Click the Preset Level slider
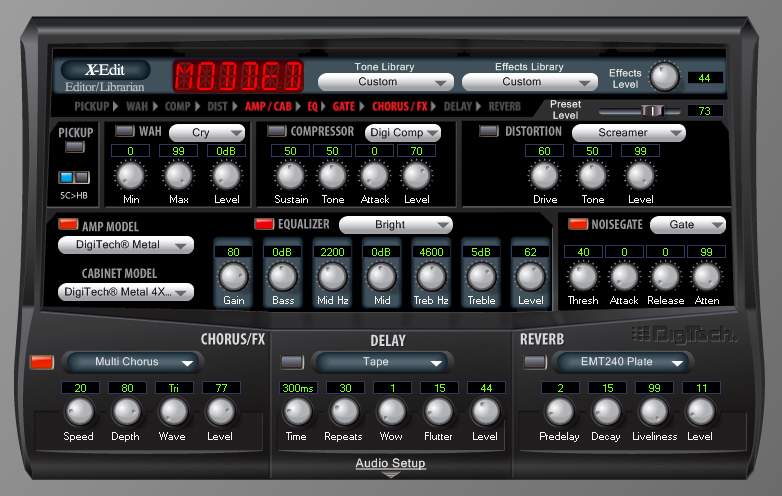The height and width of the screenshot is (496, 782). click(639, 111)
